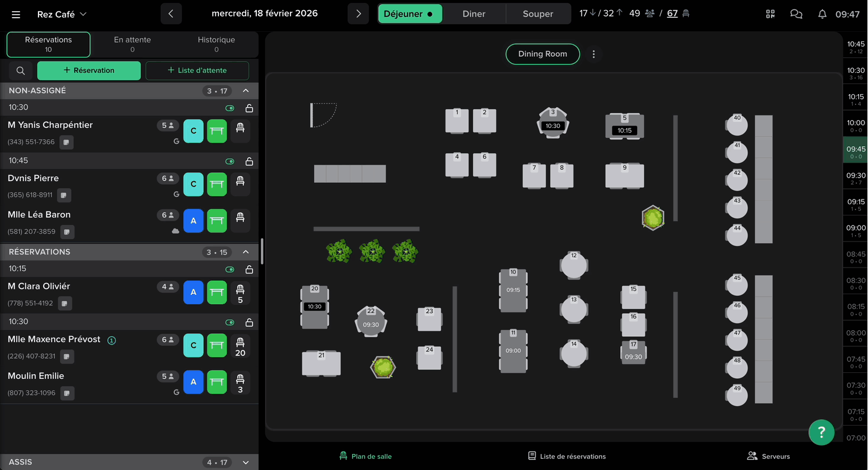Toggle the switch for the 10:45 slot
Viewport: 868px width, 470px height.
(x=230, y=162)
